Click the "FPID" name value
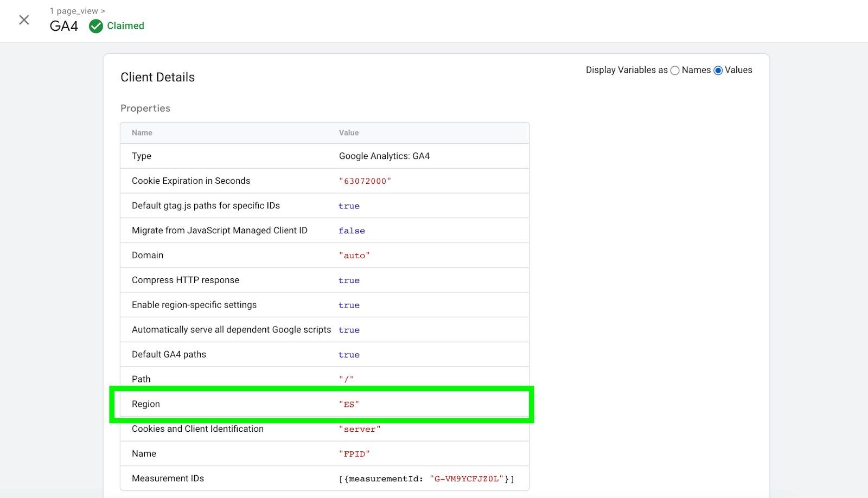The image size is (868, 498). 354,454
